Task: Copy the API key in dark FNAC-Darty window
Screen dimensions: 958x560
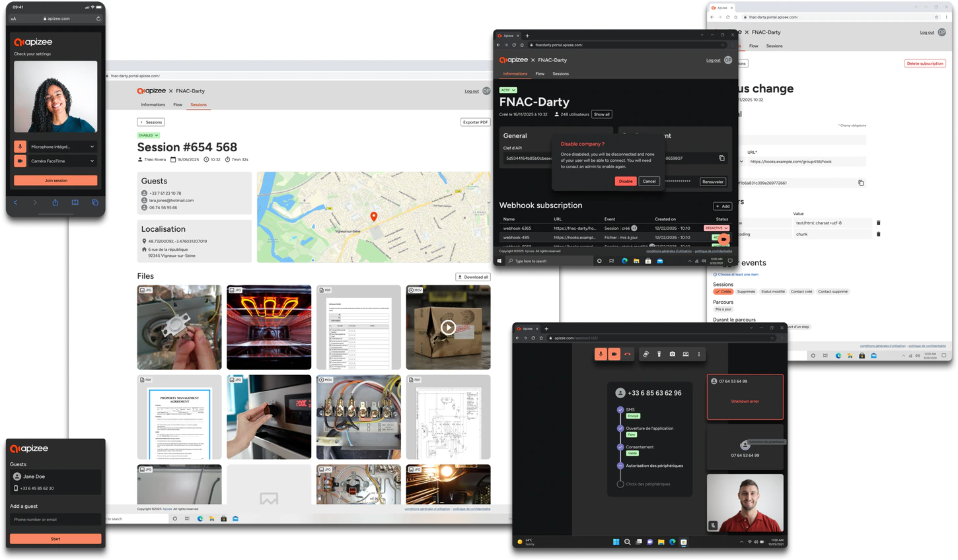Action: point(721,158)
